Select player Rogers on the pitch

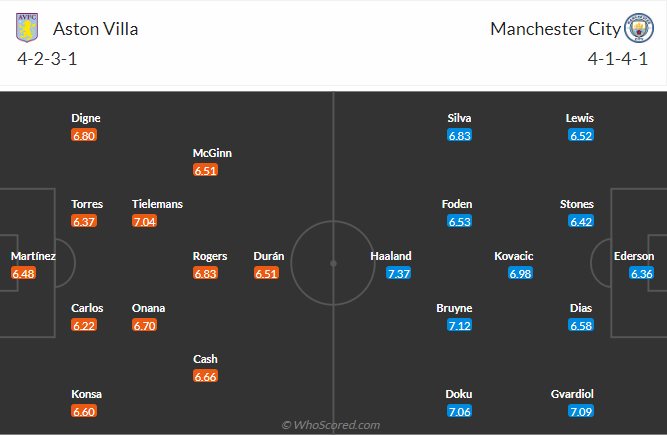tap(210, 256)
